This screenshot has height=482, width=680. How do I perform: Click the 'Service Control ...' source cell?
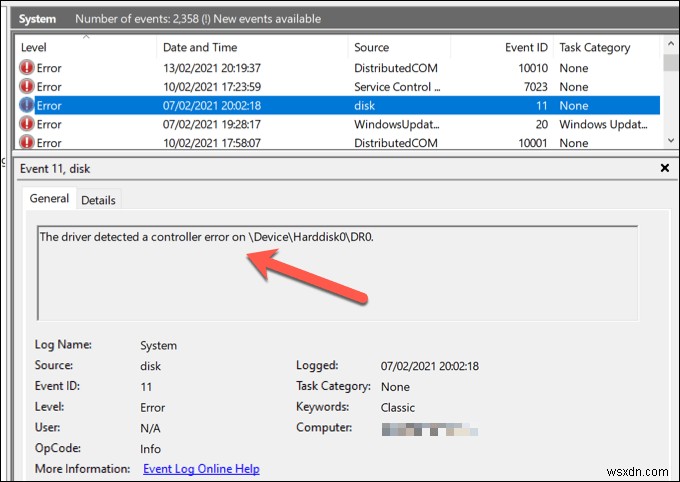[x=397, y=87]
